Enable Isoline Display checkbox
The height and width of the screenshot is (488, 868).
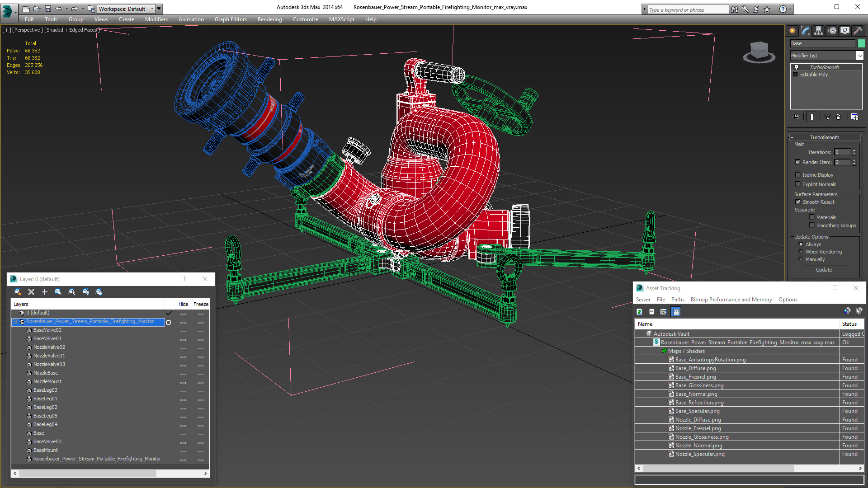798,175
